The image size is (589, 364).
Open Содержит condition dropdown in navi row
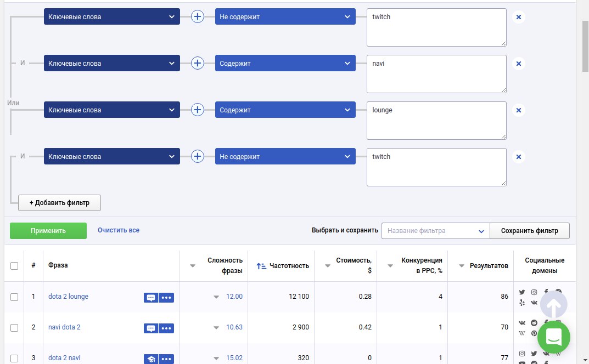coord(285,63)
